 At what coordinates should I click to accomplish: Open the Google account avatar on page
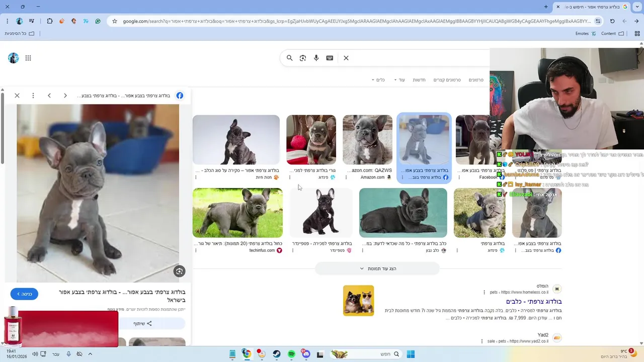pos(14,58)
